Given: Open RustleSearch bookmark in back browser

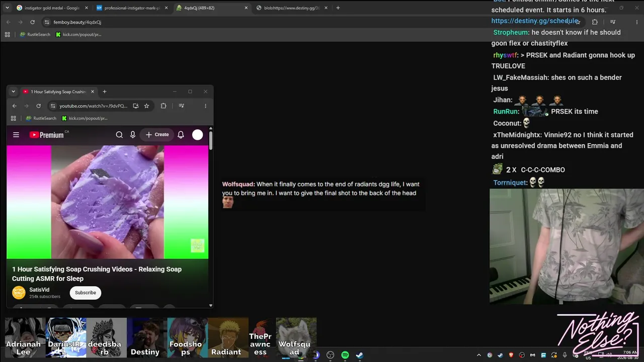Looking at the screenshot, I should 35,35.
